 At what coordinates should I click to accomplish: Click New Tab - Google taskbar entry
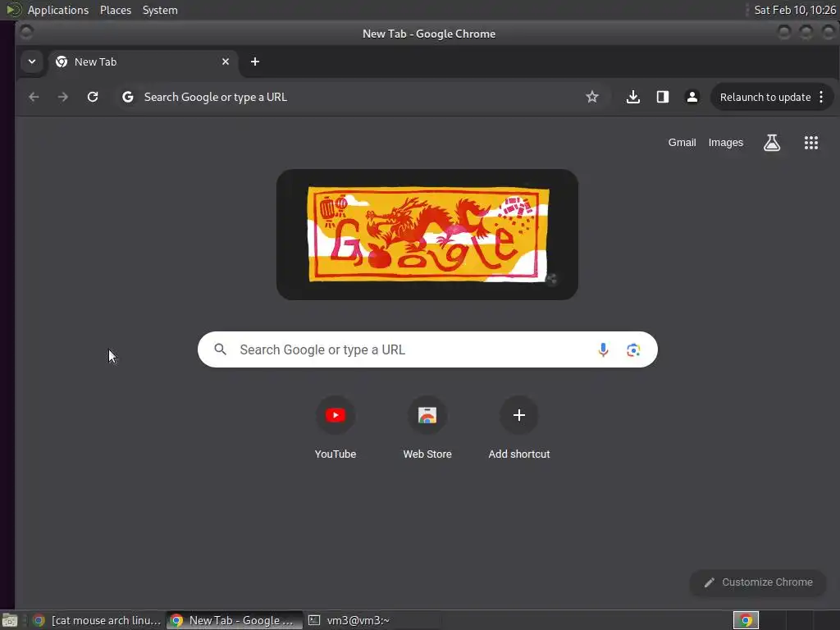(x=235, y=620)
